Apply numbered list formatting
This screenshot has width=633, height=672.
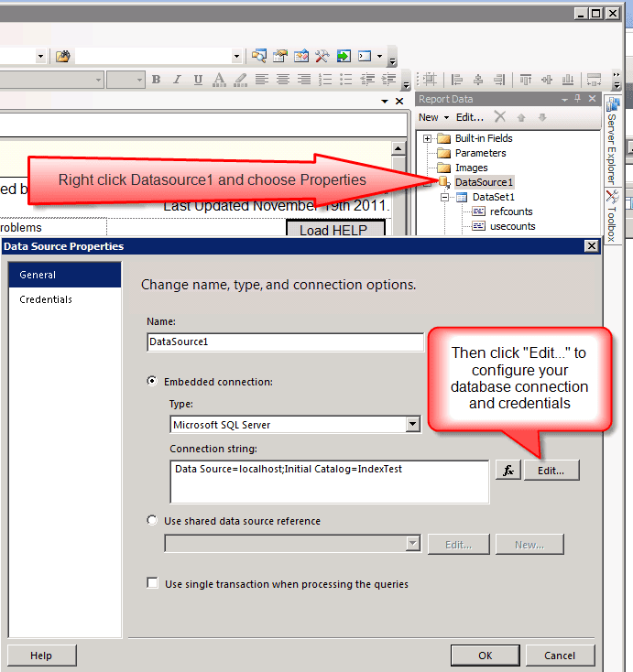325,80
